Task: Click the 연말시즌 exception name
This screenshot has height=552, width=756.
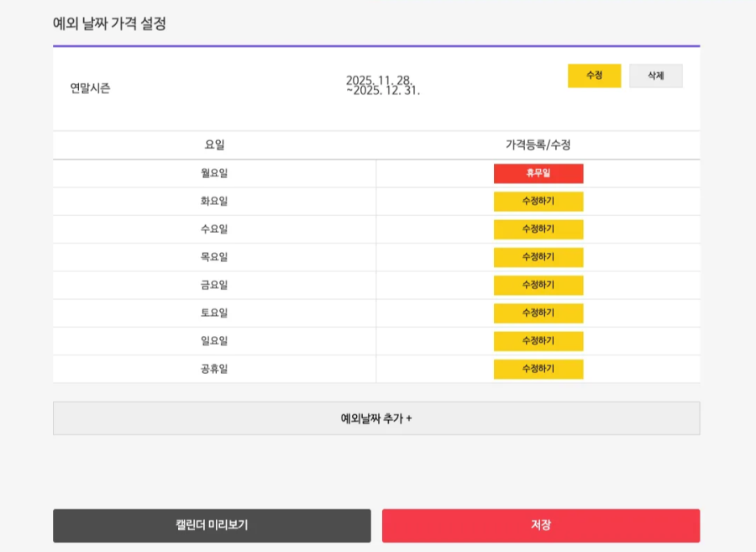Action: coord(91,88)
